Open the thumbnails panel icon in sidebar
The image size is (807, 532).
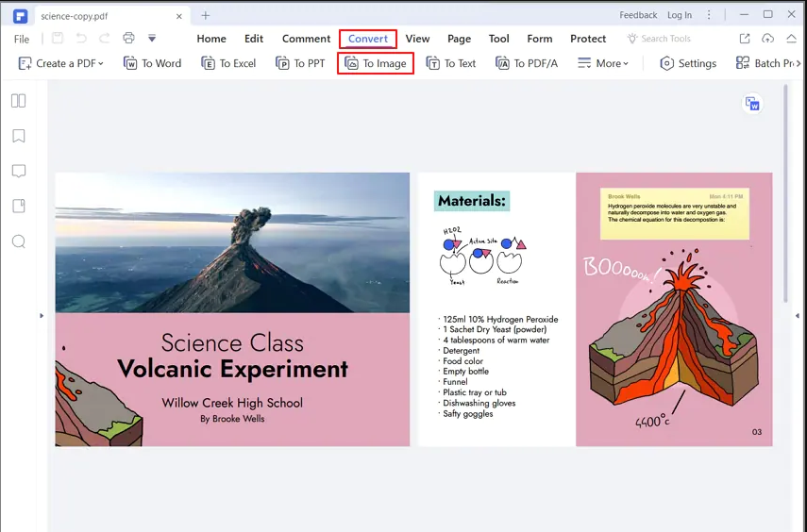click(19, 101)
